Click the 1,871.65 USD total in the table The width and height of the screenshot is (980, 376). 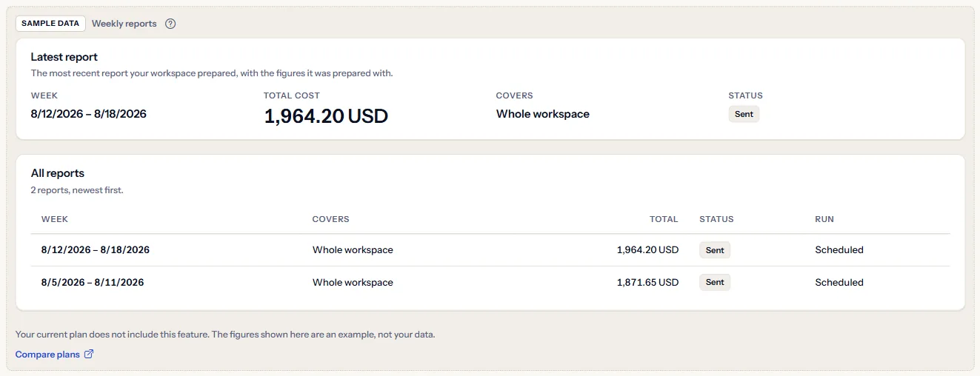tap(648, 283)
